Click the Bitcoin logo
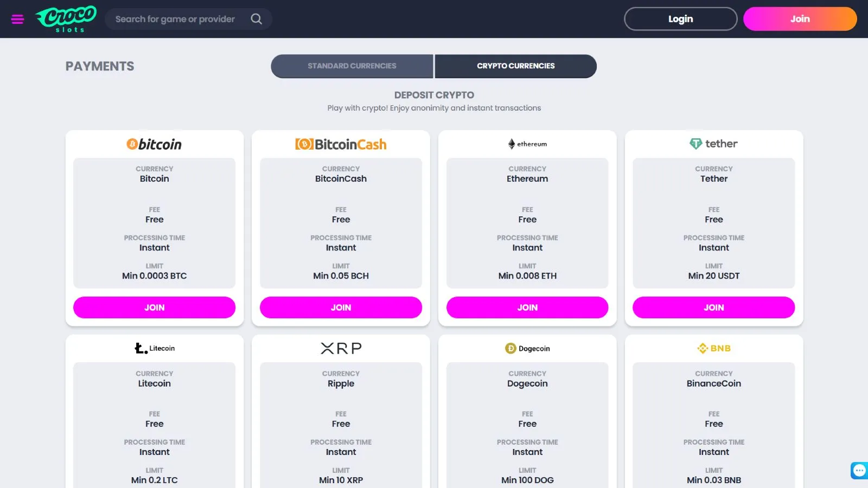This screenshot has height=488, width=868. [x=154, y=144]
